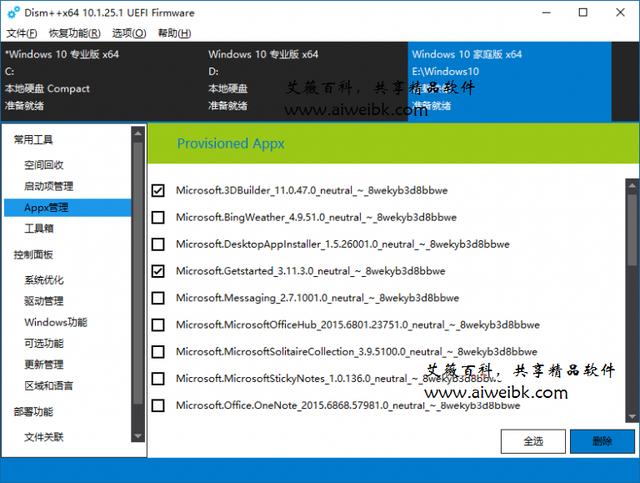
Task: Click the Dism++ gear icon in the title bar
Action: tap(13, 13)
